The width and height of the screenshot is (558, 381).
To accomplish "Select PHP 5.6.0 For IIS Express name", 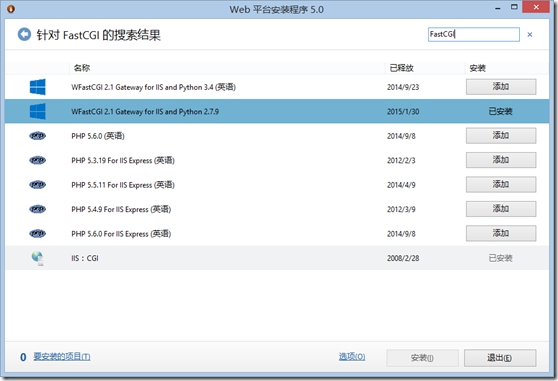I will click(121, 234).
